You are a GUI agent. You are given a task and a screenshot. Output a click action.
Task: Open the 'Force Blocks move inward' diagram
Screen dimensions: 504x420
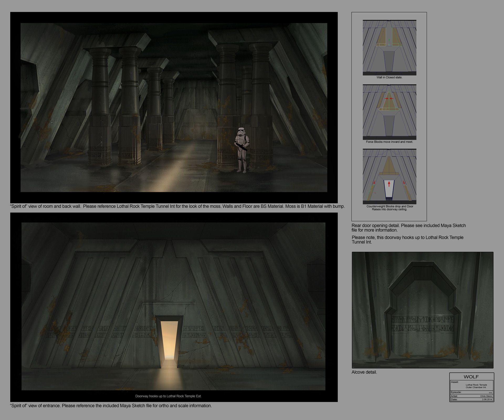pyautogui.click(x=390, y=112)
